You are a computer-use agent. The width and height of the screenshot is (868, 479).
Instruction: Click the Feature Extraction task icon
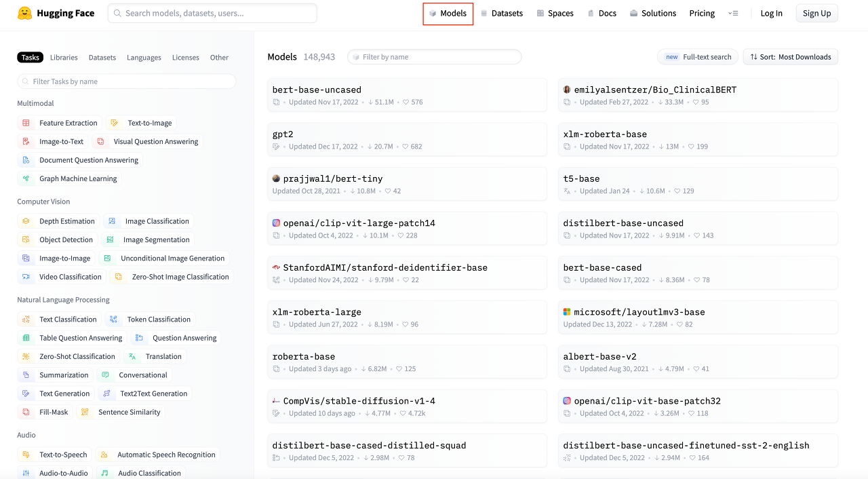[26, 123]
